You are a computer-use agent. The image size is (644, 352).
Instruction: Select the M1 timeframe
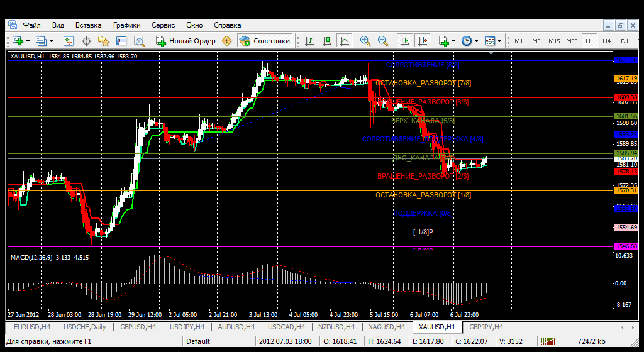[519, 41]
